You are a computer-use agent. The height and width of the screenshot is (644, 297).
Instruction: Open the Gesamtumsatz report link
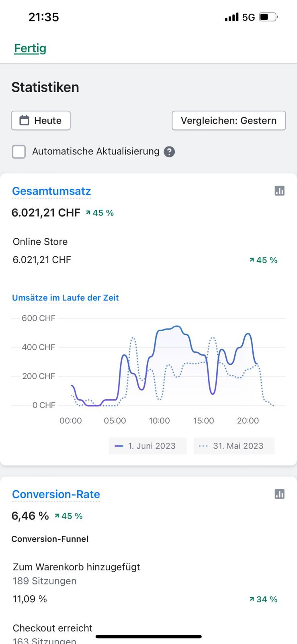point(51,191)
